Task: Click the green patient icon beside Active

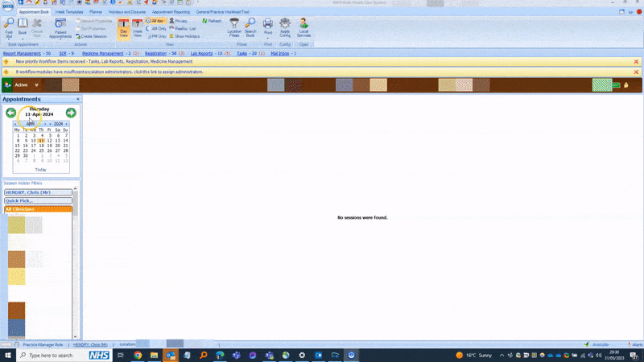Action: (7, 85)
